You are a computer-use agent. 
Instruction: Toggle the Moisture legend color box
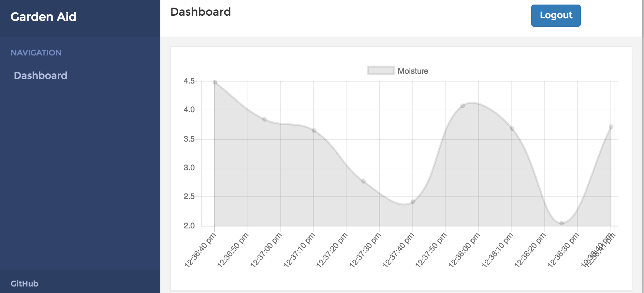[x=380, y=70]
